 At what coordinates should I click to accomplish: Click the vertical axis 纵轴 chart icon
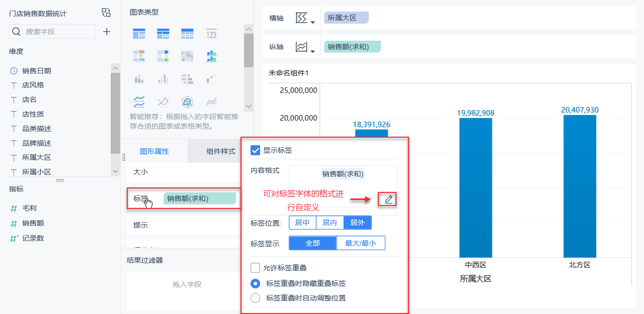(x=301, y=47)
